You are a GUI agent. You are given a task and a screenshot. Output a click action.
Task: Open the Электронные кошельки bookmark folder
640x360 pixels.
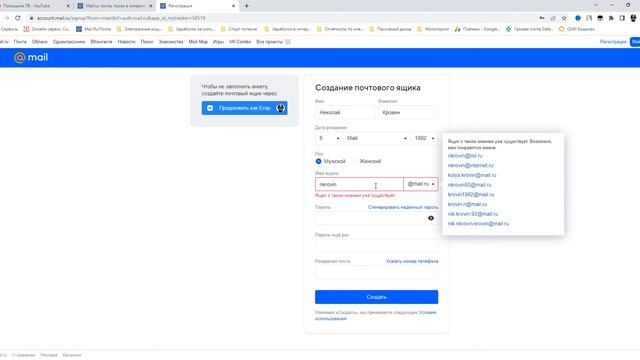pyautogui.click(x=139, y=29)
